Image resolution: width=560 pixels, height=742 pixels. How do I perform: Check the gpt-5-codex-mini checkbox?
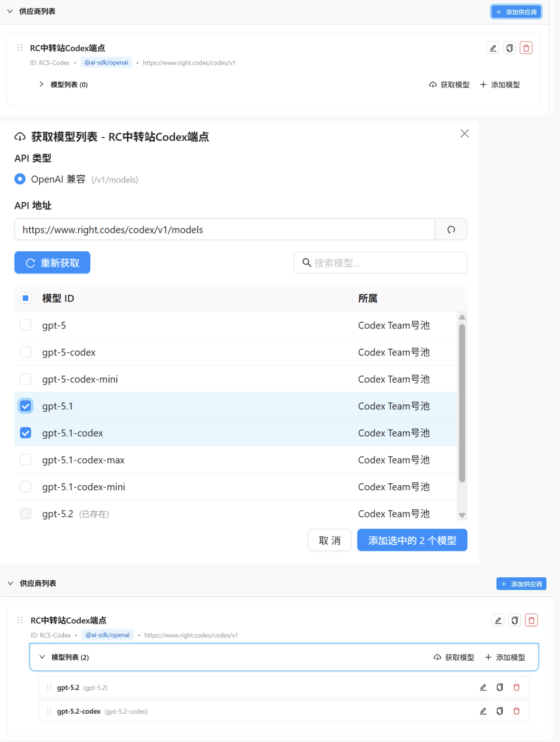point(26,379)
